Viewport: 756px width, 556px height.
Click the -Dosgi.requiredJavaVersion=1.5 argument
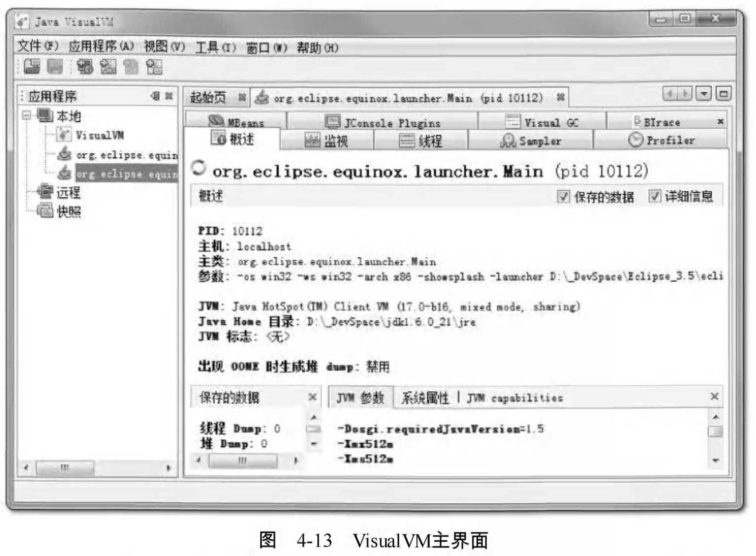pyautogui.click(x=441, y=429)
